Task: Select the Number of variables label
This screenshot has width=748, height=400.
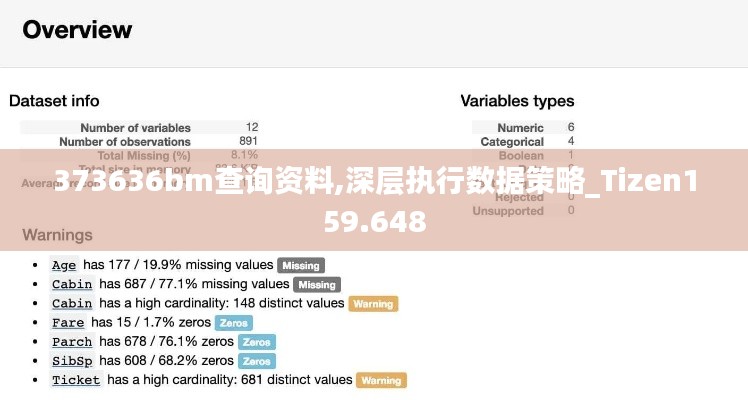Action: pos(135,128)
